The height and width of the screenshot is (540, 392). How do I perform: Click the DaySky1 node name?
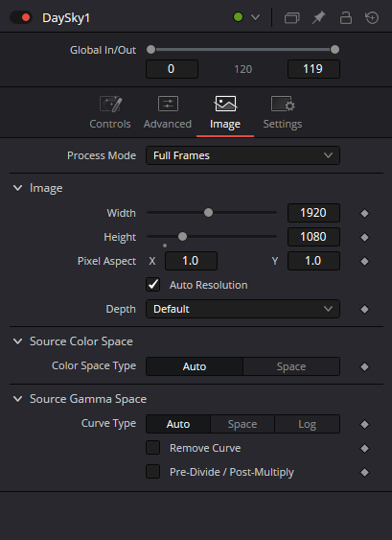point(66,18)
